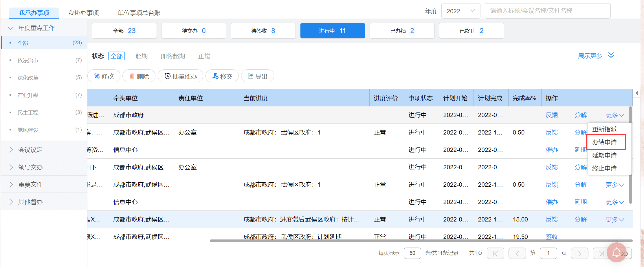
Task: Filter by the 已终止 2 status card
Action: pos(471,31)
